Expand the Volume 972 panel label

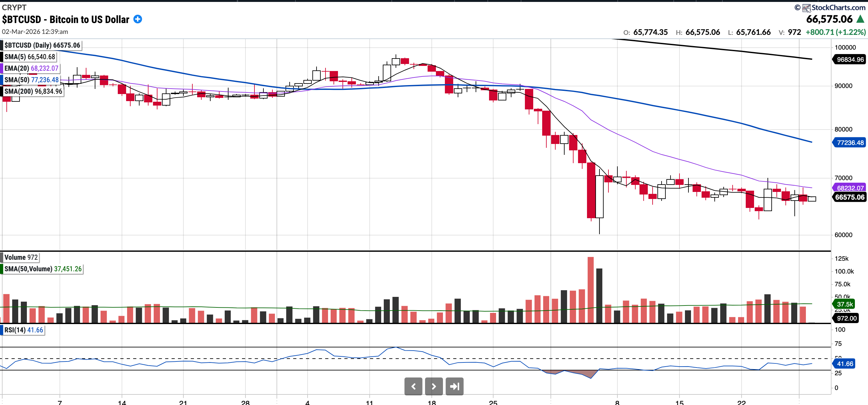click(x=20, y=257)
